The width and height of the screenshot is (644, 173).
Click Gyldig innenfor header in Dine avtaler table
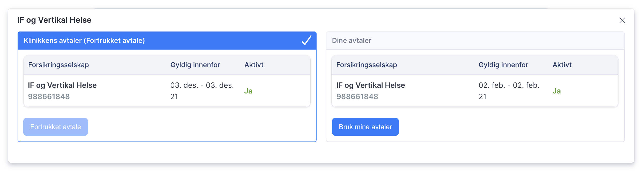tap(503, 65)
